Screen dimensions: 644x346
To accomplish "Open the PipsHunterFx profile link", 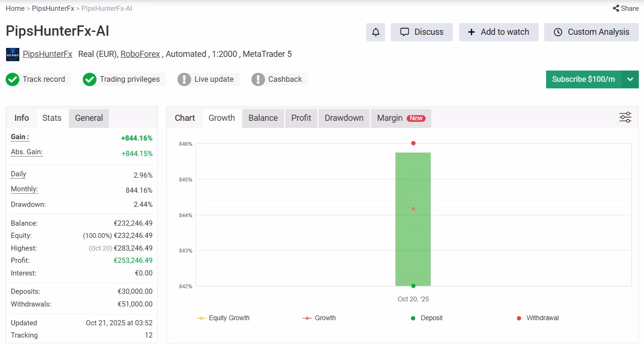I will point(48,54).
